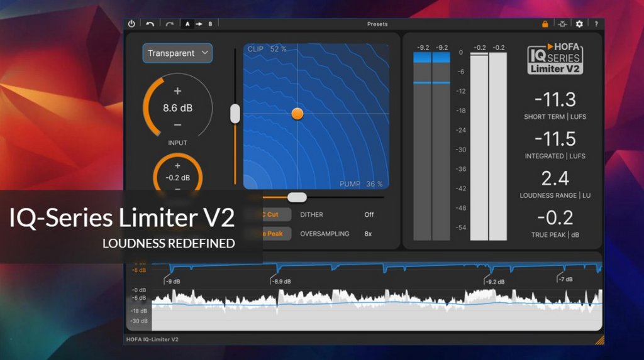
Task: Click the left output level meter
Action: coord(479,146)
